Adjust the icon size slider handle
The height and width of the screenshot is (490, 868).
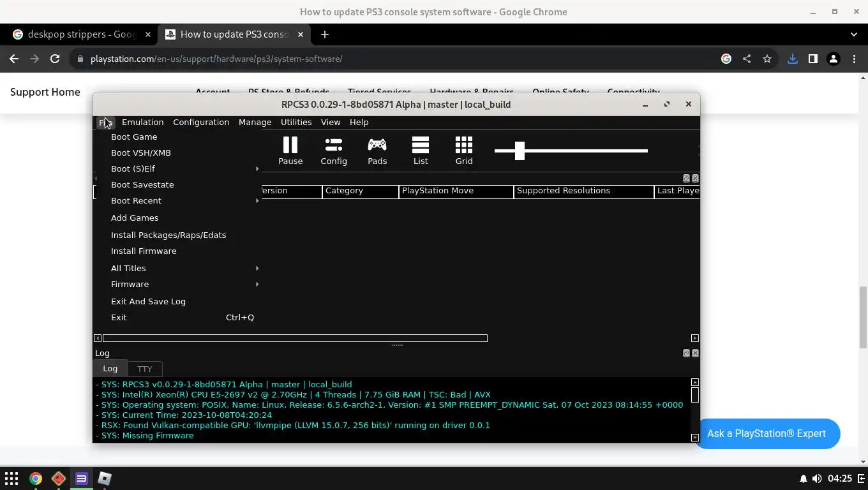click(520, 151)
